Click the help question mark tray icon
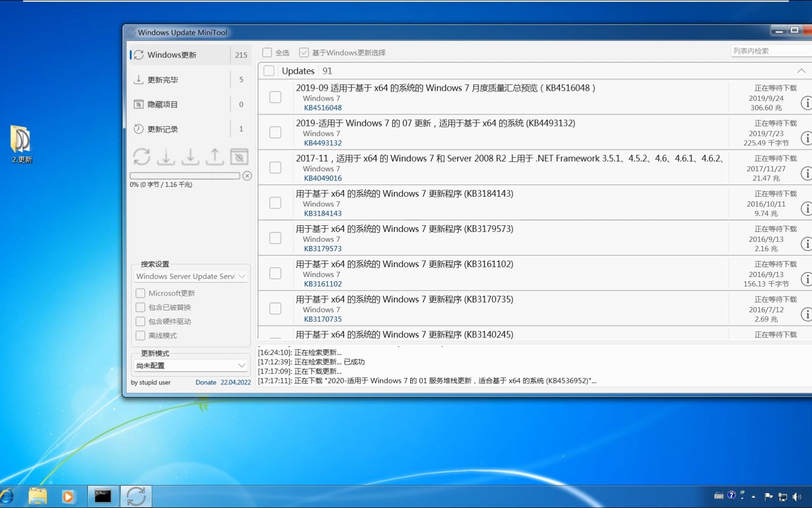Image resolution: width=812 pixels, height=508 pixels. click(x=732, y=495)
